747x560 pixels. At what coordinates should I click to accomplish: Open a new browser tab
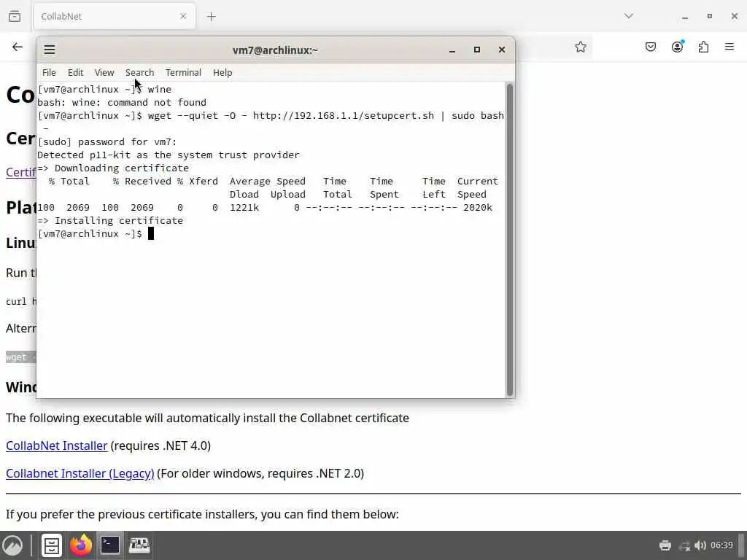click(211, 17)
